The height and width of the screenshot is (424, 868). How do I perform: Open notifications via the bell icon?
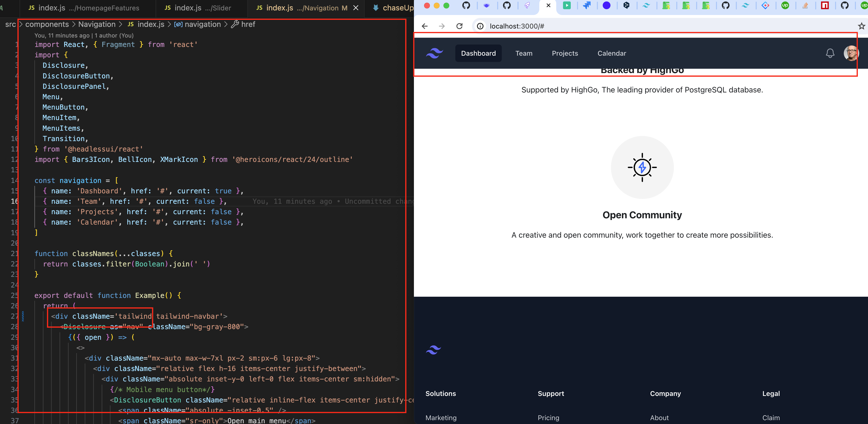point(830,53)
